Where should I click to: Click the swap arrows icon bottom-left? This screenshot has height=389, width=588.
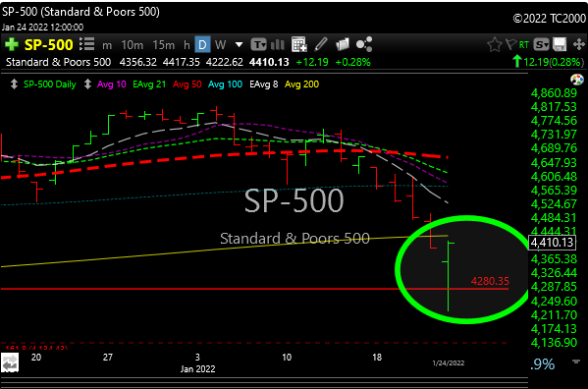click(x=10, y=362)
